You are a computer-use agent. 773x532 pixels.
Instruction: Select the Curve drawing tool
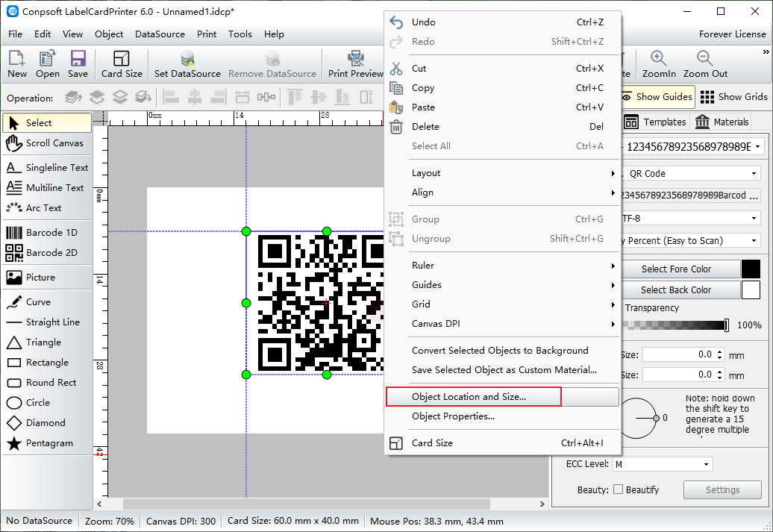(x=47, y=301)
